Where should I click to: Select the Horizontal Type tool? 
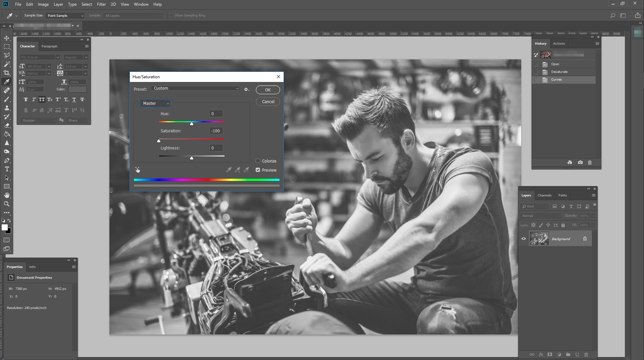click(7, 169)
